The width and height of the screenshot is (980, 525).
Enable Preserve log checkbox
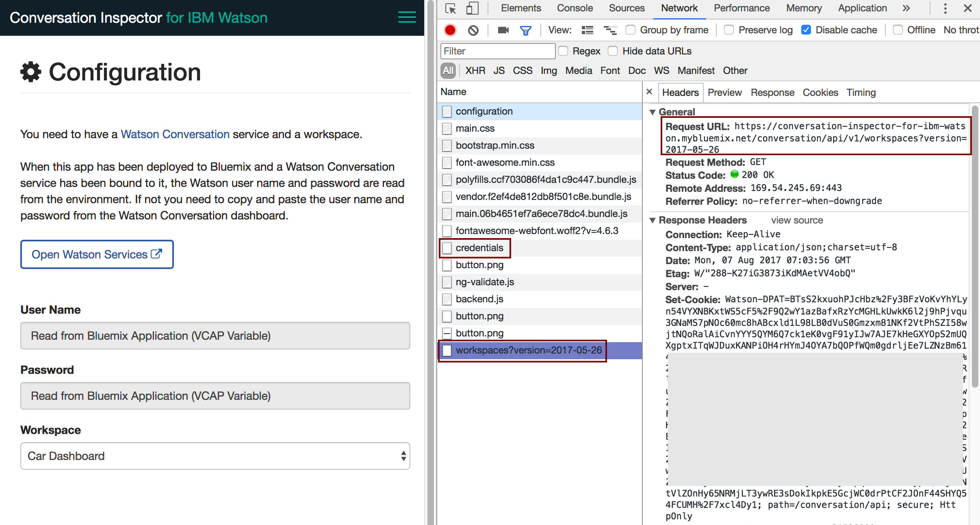tap(729, 30)
